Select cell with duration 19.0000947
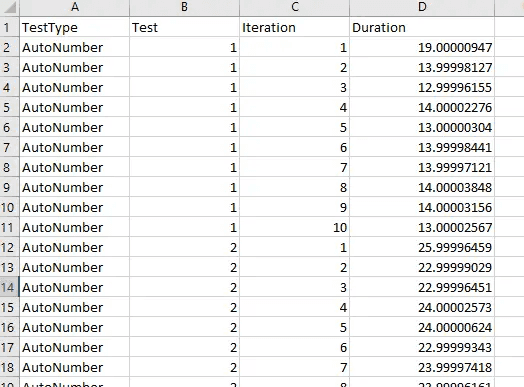Image resolution: width=524 pixels, height=387 pixels. (x=422, y=47)
